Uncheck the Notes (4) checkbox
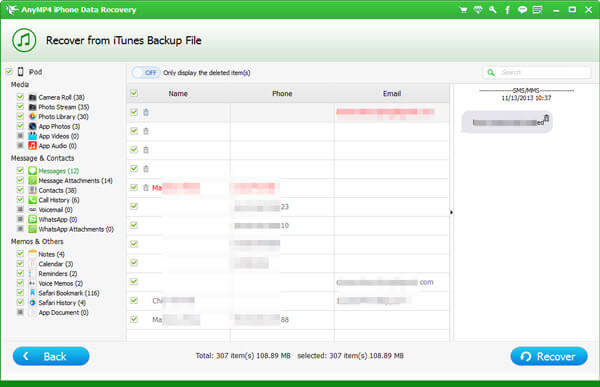The image size is (600, 387). click(x=20, y=254)
